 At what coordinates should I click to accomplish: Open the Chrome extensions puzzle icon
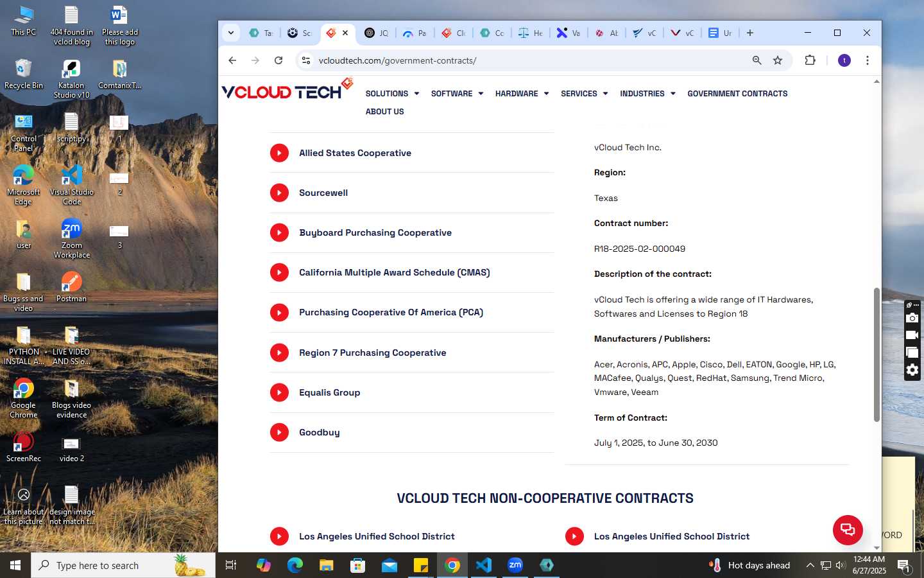[x=810, y=60]
